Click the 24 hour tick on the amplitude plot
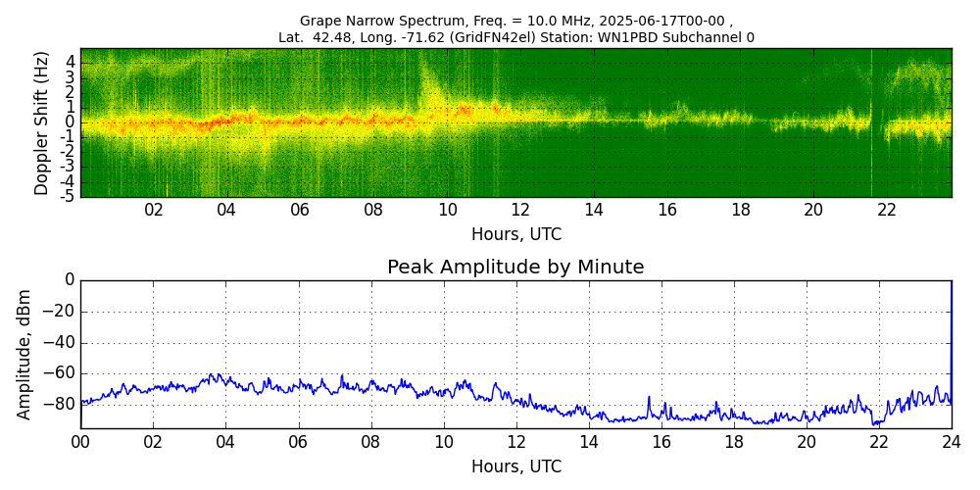Screen dimensions: 980x490 click(x=951, y=442)
